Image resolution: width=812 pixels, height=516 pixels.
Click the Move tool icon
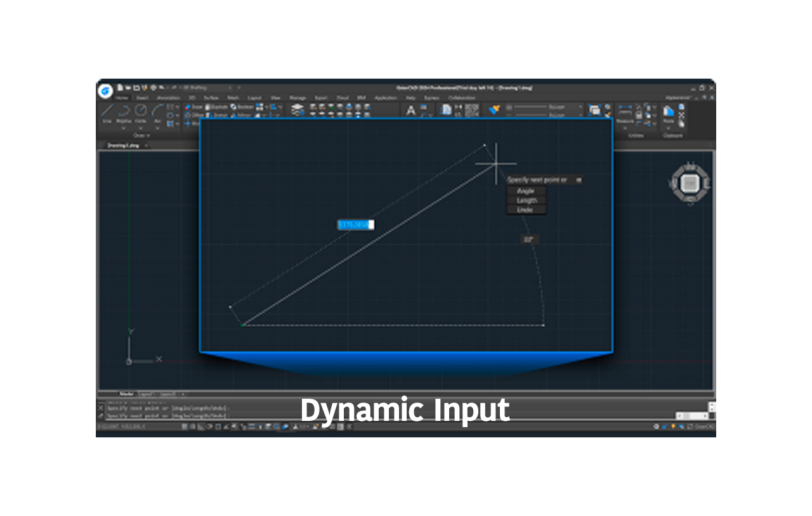pyautogui.click(x=187, y=124)
